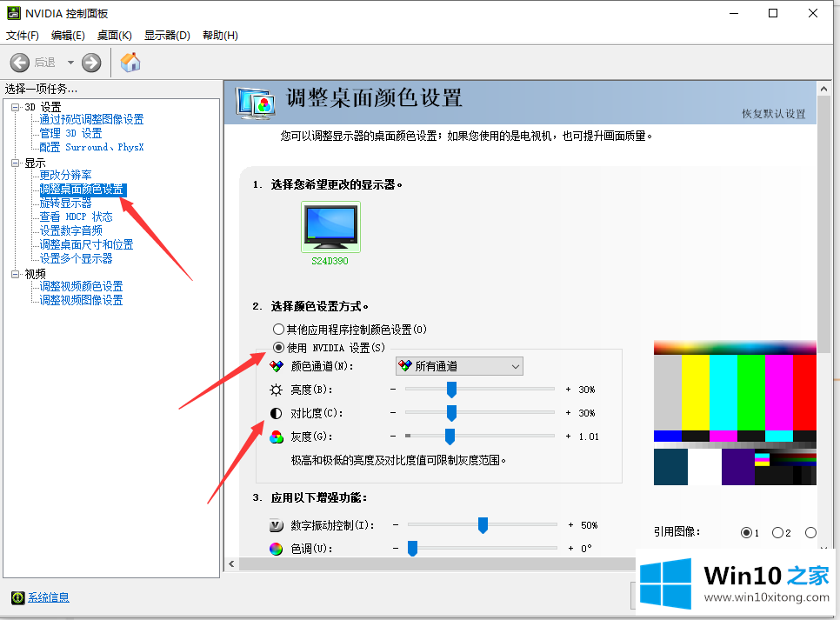Select reference image 2 radio button

tap(778, 533)
